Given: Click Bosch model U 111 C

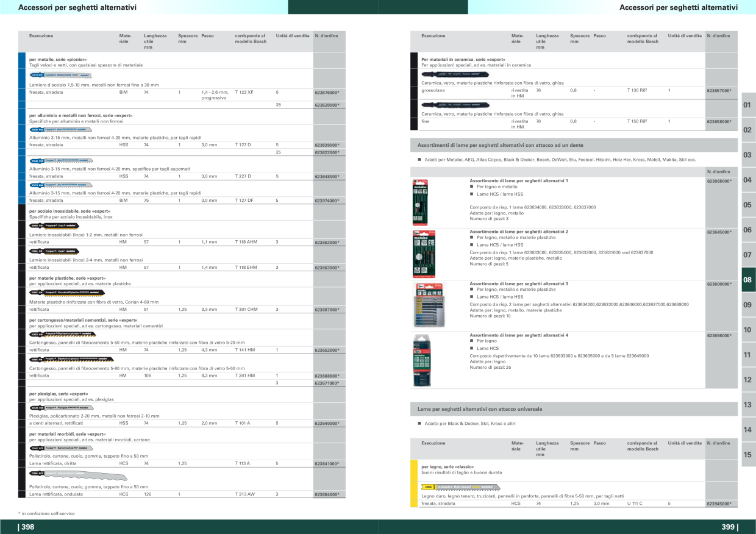Looking at the screenshot, I should point(635,504).
